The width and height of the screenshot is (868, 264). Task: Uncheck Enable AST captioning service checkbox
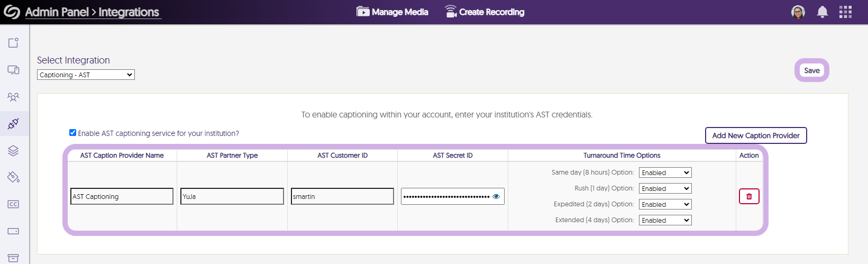[x=72, y=133]
